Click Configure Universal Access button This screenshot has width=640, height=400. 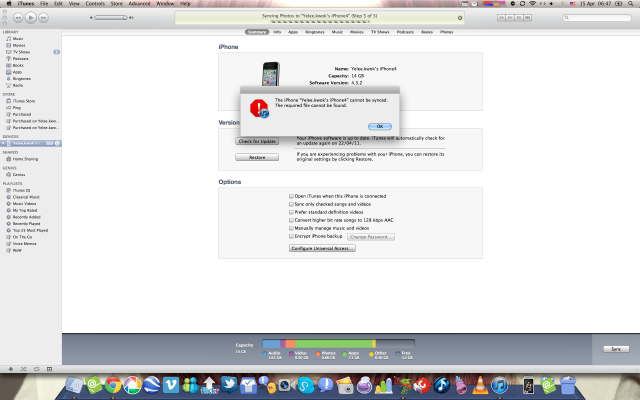pyautogui.click(x=322, y=248)
